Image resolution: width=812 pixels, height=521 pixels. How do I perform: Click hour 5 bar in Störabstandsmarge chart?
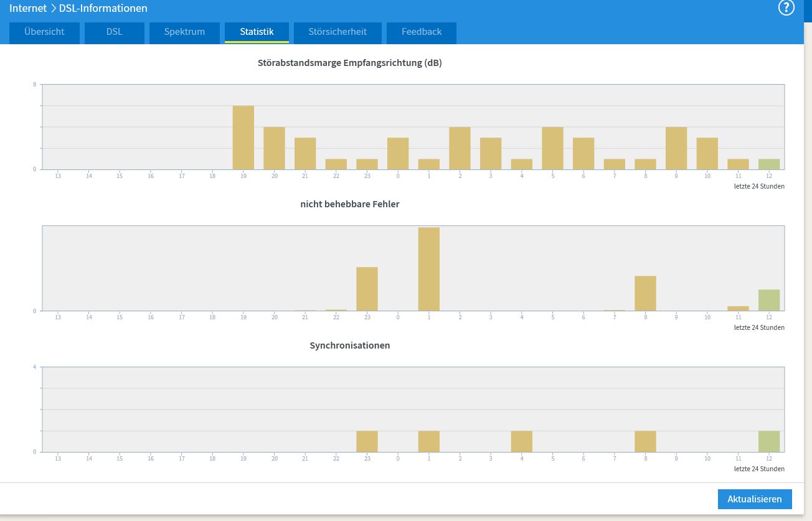pyautogui.click(x=552, y=148)
